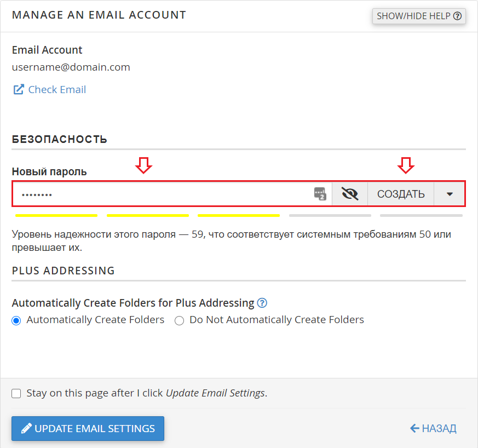
Task: Click the Update Email Settings button text
Action: click(95, 428)
